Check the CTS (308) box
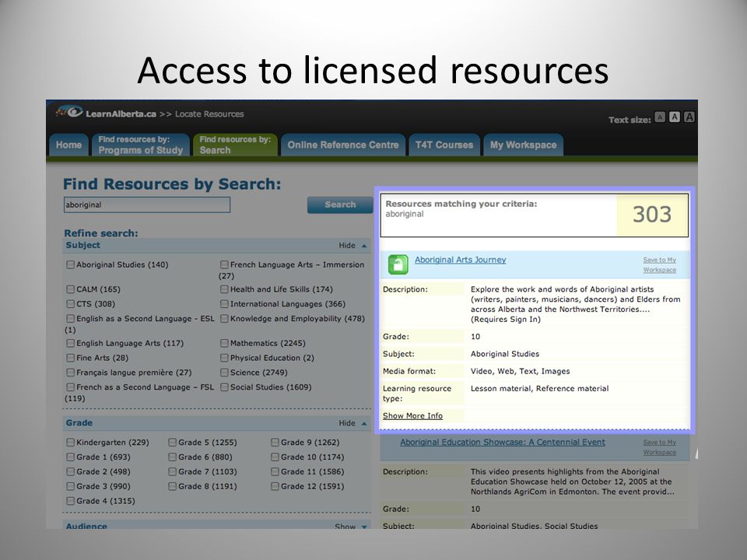The width and height of the screenshot is (747, 560). coord(70,304)
